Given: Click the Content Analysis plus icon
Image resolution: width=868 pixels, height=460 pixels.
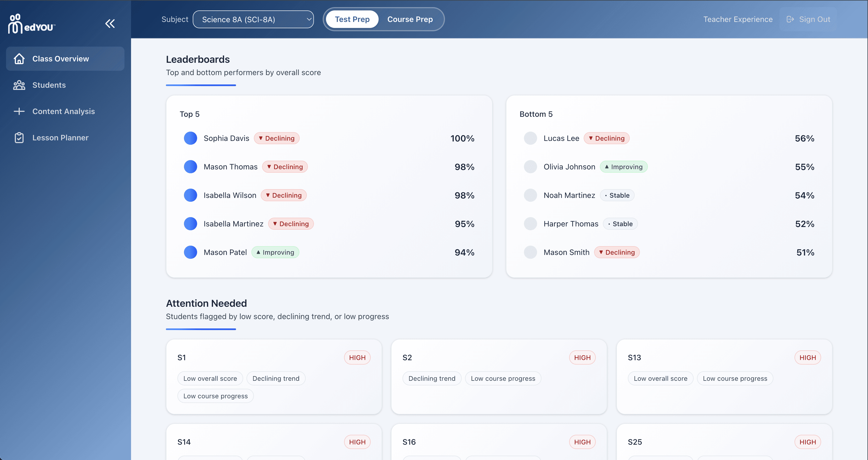Looking at the screenshot, I should tap(19, 111).
